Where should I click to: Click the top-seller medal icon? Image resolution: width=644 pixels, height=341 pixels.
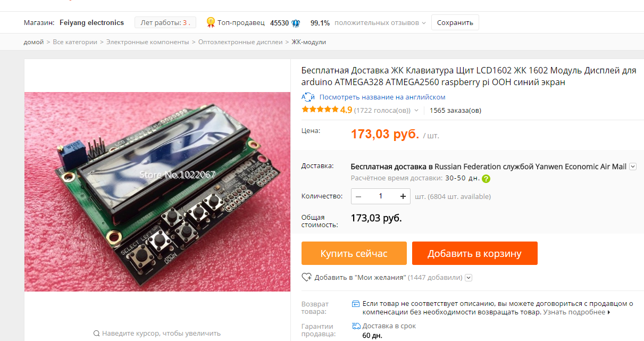[211, 22]
